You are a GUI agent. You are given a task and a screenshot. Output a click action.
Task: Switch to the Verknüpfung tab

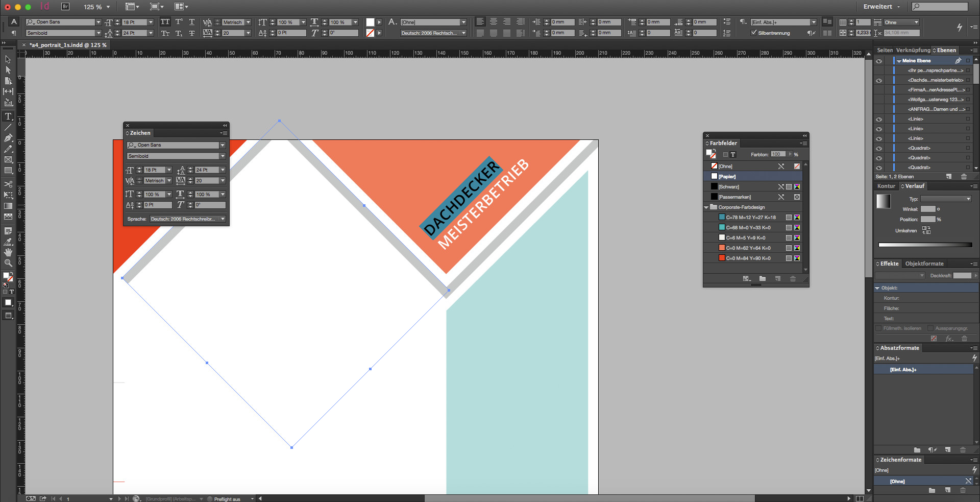913,50
